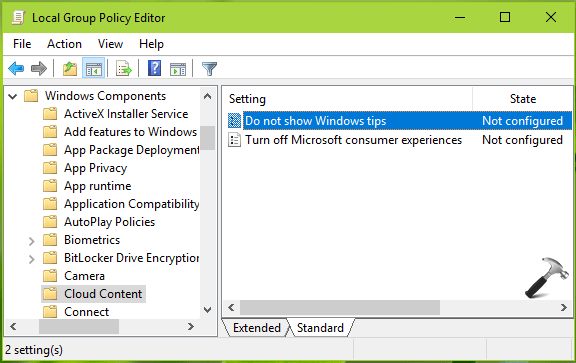Click the Windows Components folder icon

tap(31, 96)
